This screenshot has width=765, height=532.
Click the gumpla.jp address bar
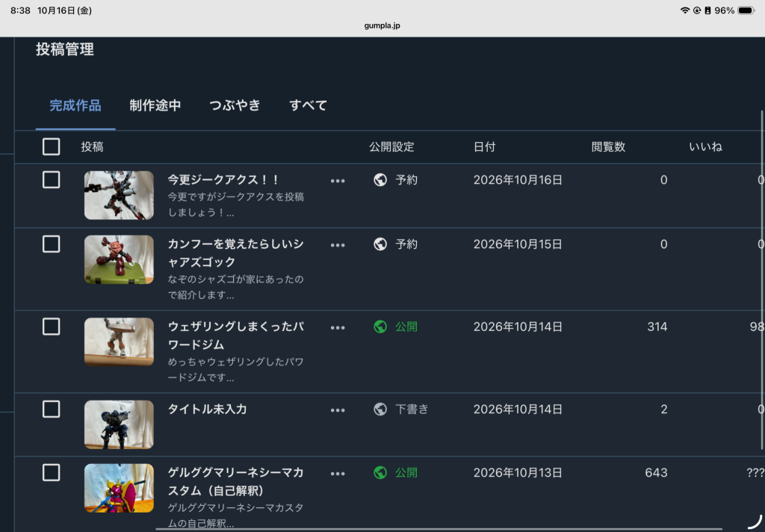(x=382, y=25)
